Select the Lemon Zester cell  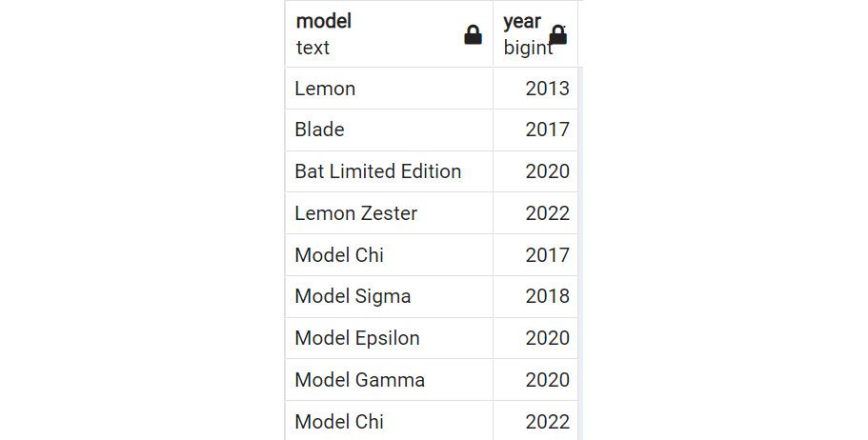click(x=389, y=213)
